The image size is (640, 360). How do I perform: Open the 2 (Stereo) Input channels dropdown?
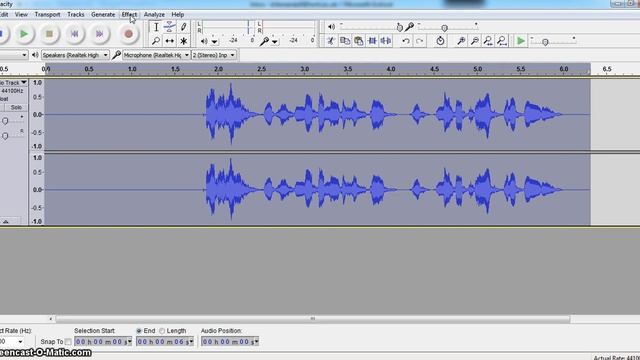point(214,55)
